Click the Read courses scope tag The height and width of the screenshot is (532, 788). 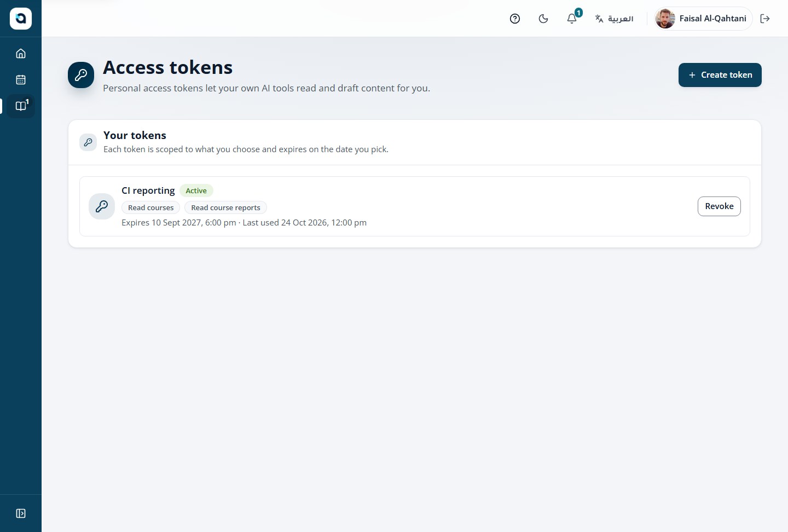150,207
